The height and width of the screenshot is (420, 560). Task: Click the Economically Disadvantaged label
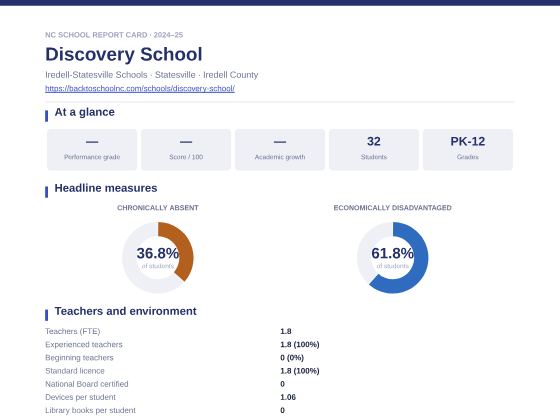[x=392, y=208]
